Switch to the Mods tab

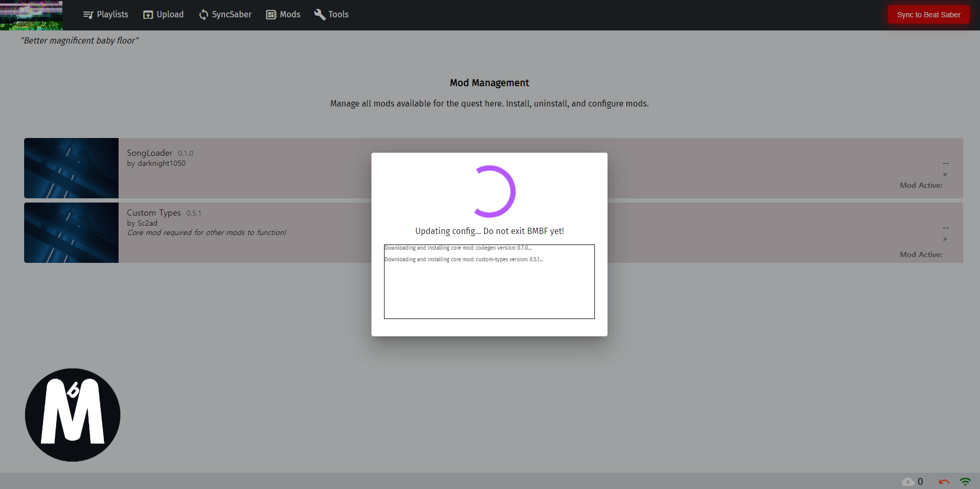coord(283,15)
